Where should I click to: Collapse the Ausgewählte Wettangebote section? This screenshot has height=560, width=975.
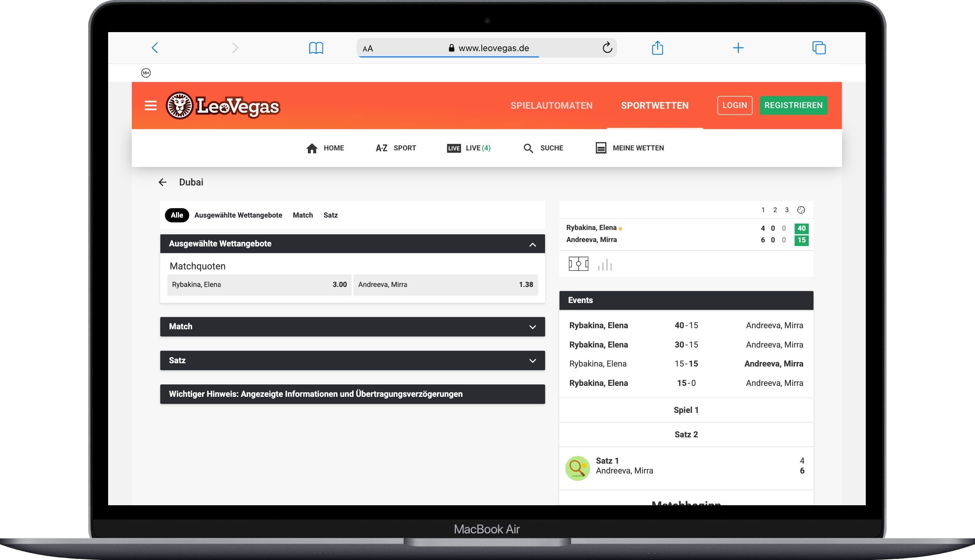[x=532, y=244]
